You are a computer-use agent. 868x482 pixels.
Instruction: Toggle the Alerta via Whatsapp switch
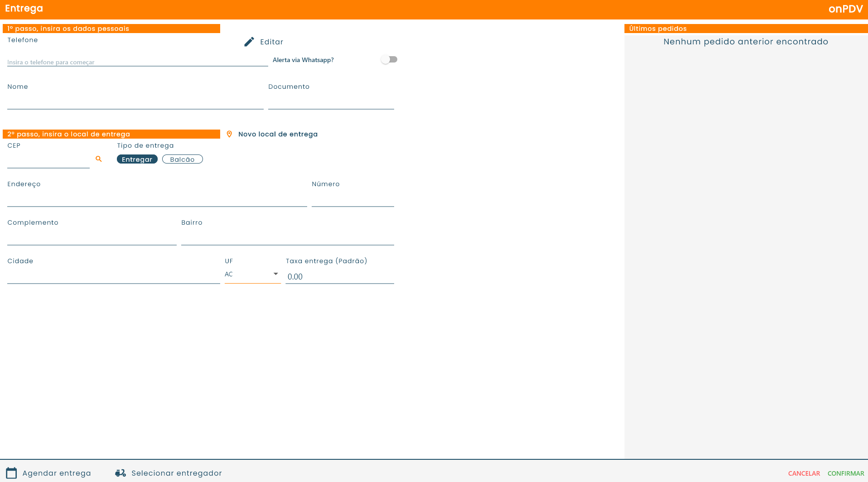389,60
